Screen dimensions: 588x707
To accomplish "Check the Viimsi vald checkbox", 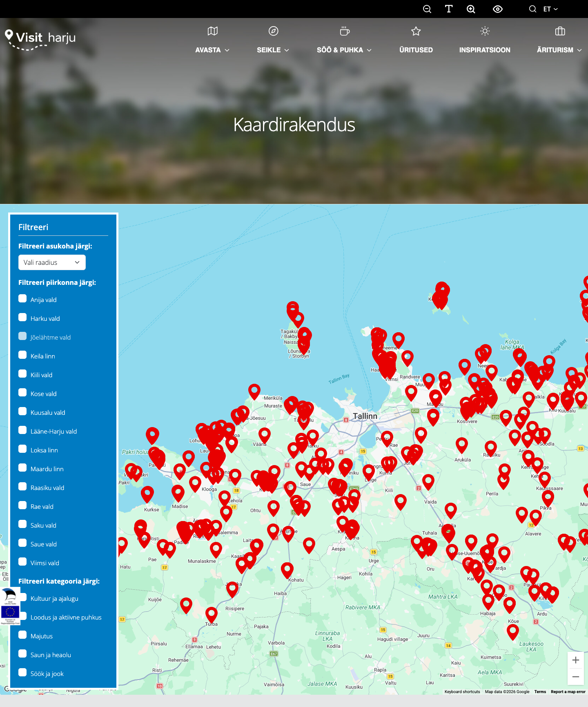I will click(22, 562).
